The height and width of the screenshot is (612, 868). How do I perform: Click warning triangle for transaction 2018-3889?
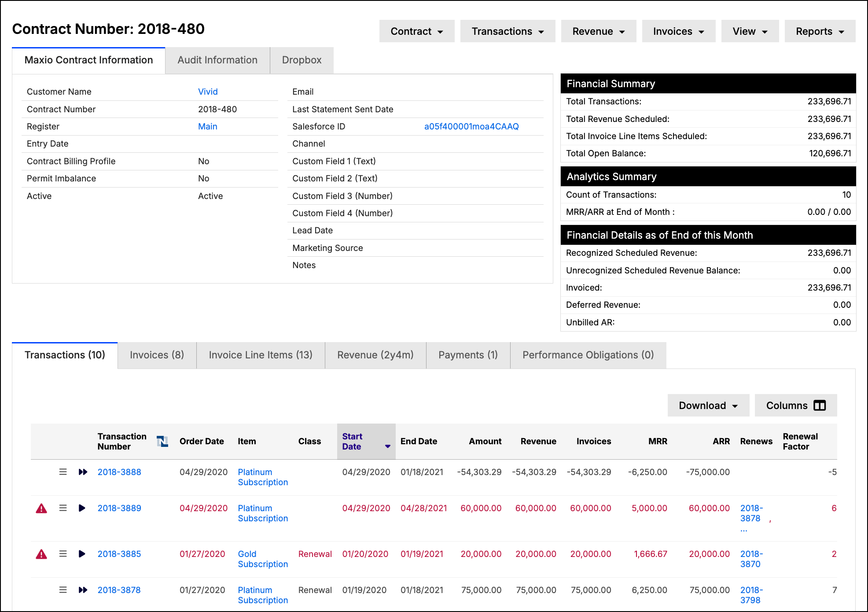tap(41, 509)
